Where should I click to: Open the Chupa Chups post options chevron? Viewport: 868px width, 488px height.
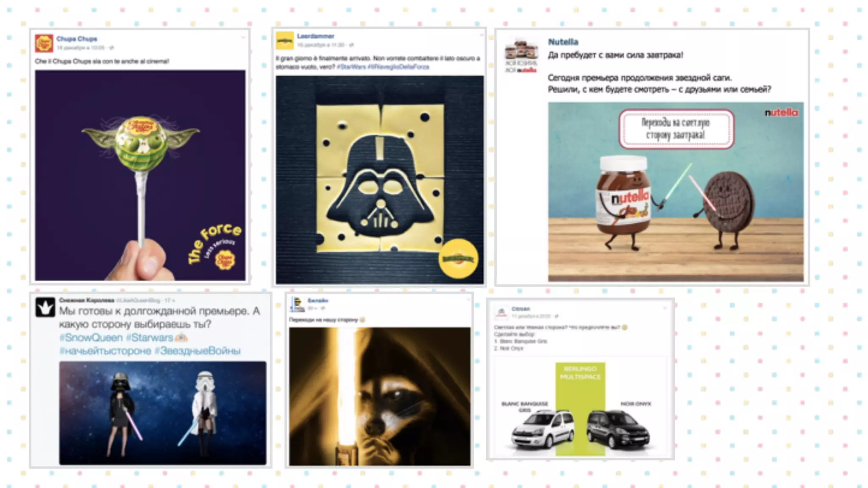(243, 38)
